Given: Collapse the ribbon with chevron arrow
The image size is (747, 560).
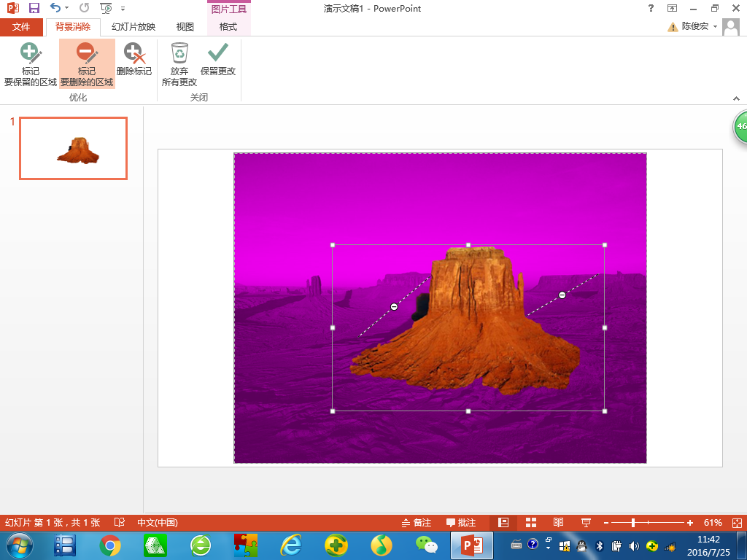Looking at the screenshot, I should pos(736,98).
